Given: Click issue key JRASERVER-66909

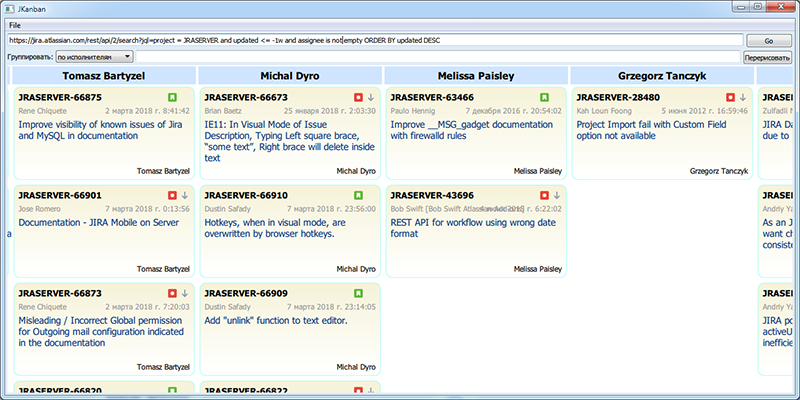Looking at the screenshot, I should [246, 293].
